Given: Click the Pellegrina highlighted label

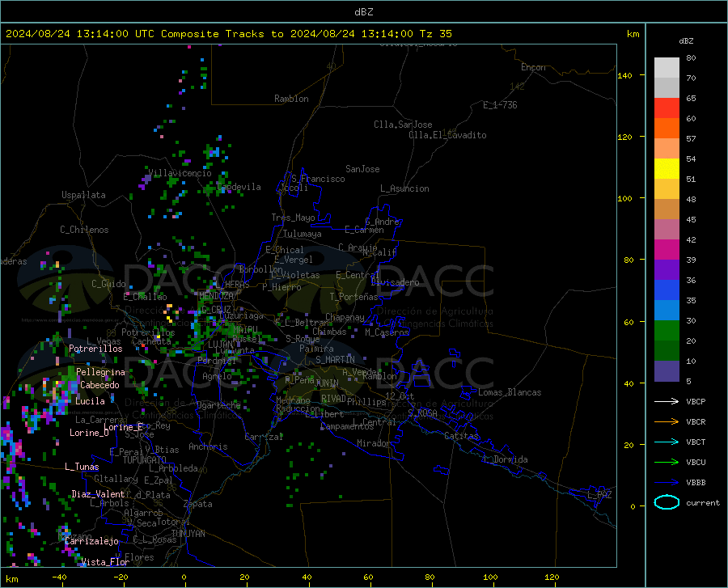Looking at the screenshot, I should point(101,372).
